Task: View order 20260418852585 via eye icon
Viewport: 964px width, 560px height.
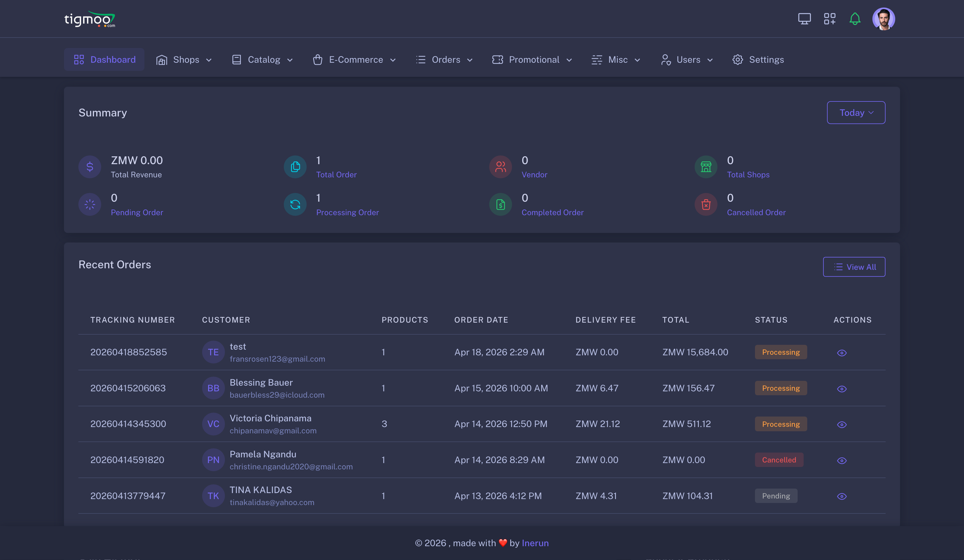Action: (841, 353)
